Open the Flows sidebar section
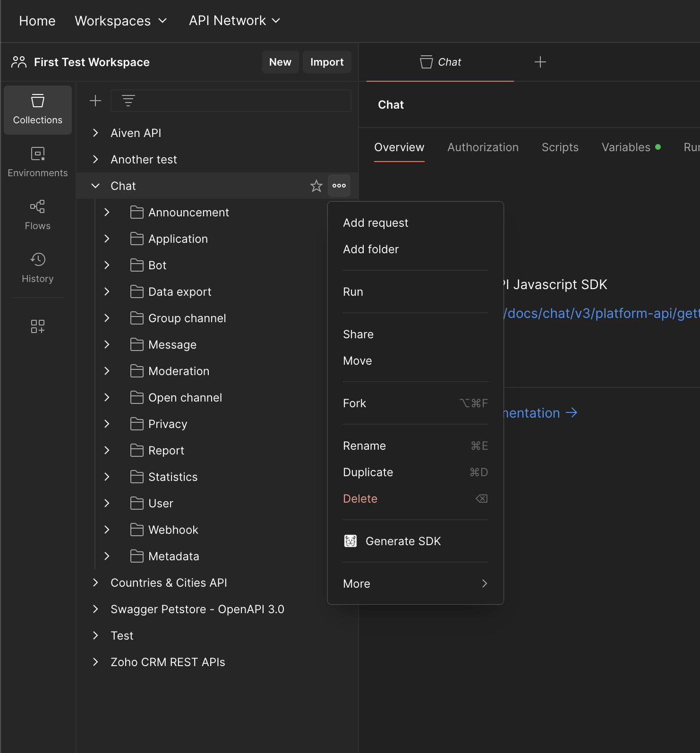700x753 pixels. pyautogui.click(x=38, y=215)
